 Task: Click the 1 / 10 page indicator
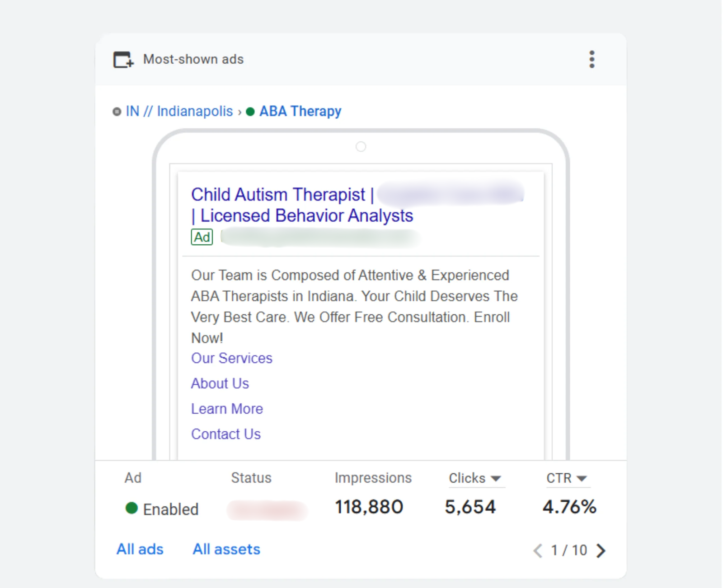tap(569, 551)
